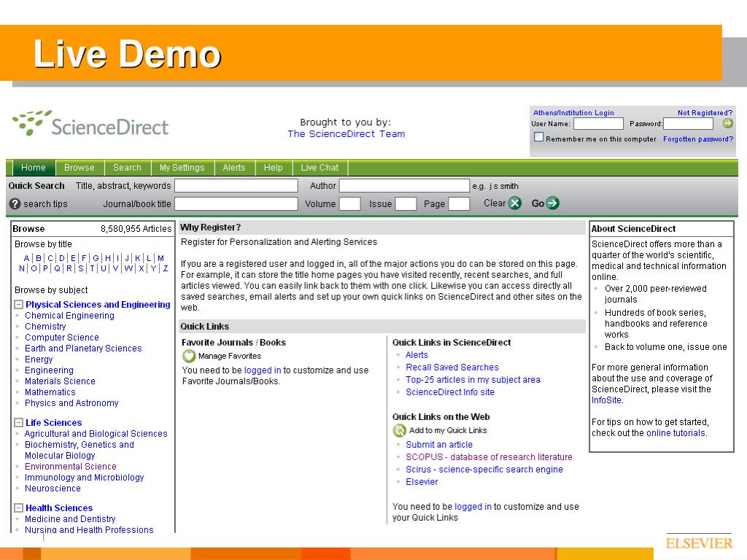The image size is (747, 560).
Task: Click in the Volume field
Action: point(349,204)
